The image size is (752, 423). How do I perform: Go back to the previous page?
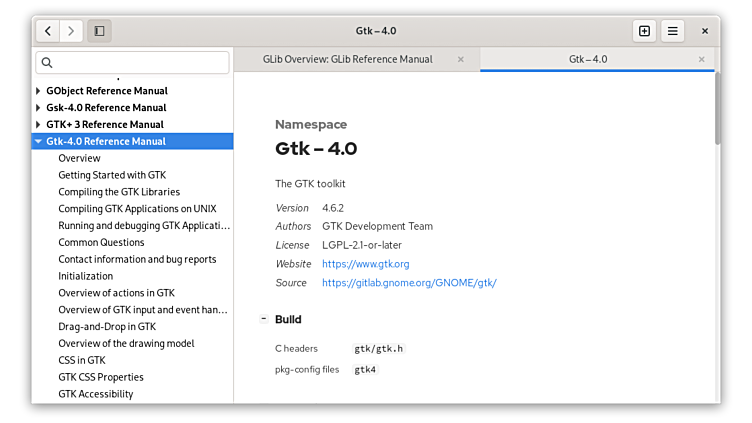(48, 31)
